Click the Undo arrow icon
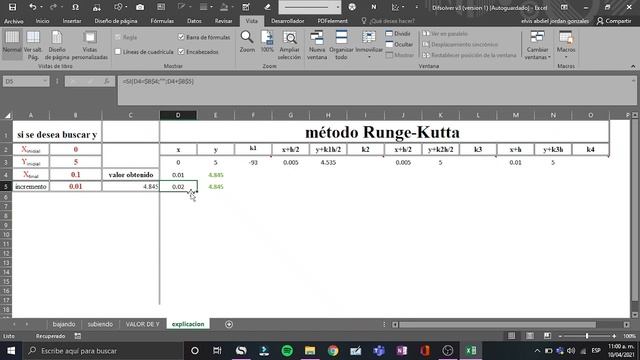The width and height of the screenshot is (640, 360). pyautogui.click(x=33, y=7)
